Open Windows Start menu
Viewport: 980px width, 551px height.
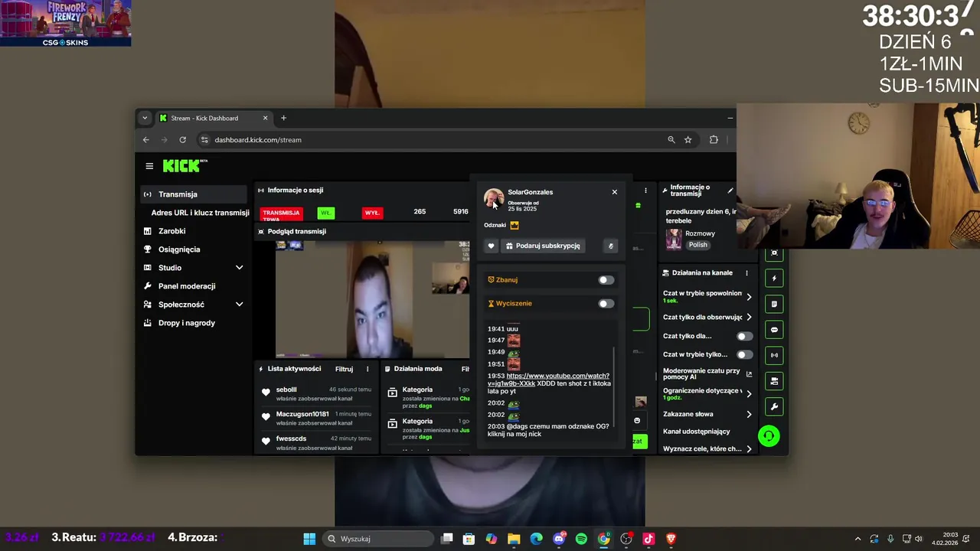point(309,539)
